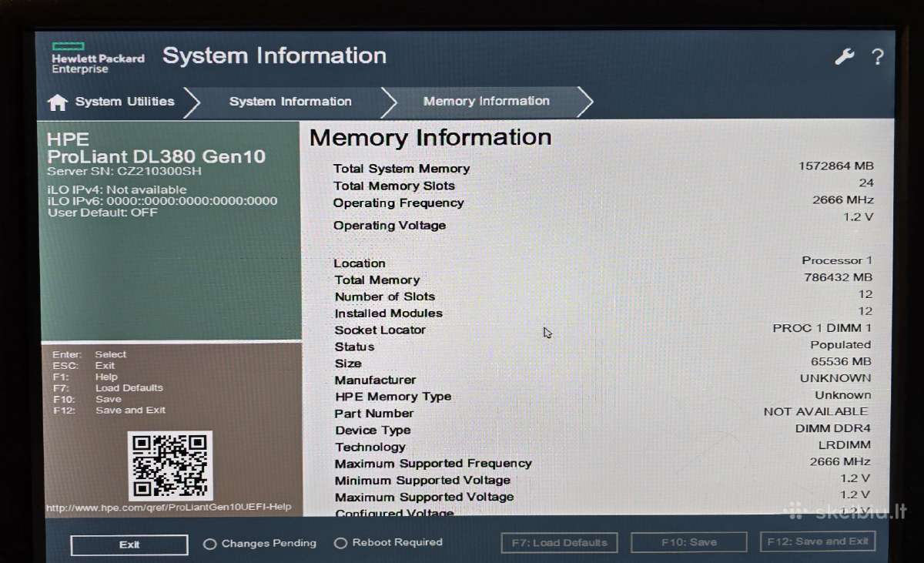Click the ProLiant DL380 Gen10 title
Image resolution: width=924 pixels, height=563 pixels.
click(156, 156)
